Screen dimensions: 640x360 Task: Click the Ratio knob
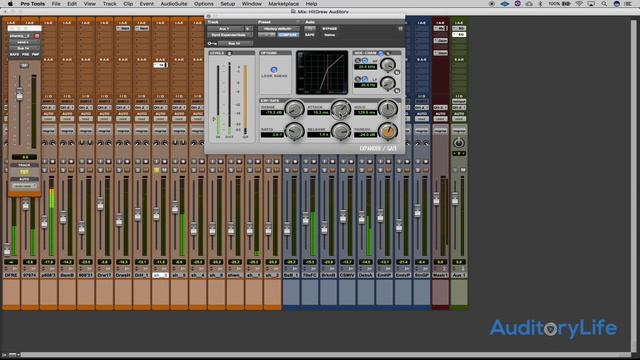click(294, 131)
